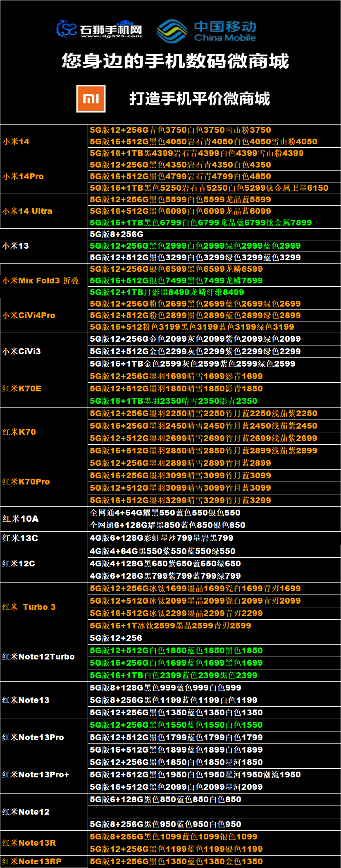This screenshot has width=341, height=868.
Task: Click Note13 8+128G 黑色999 row
Action: click(214, 688)
